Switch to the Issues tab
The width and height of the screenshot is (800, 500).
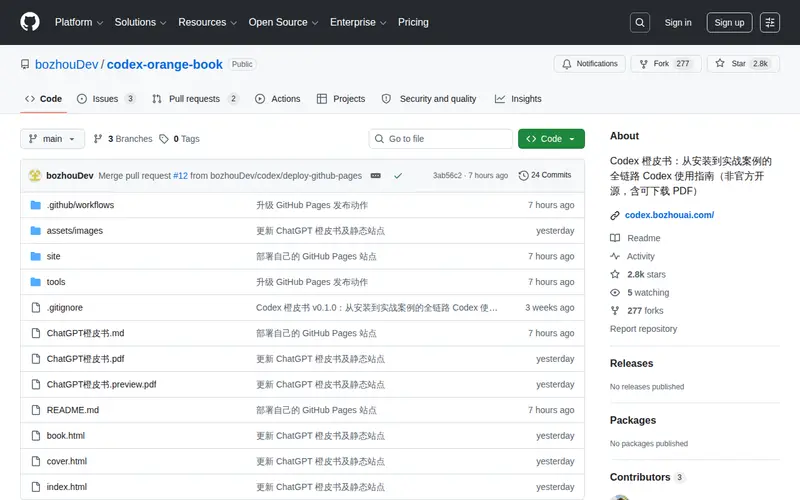click(x=106, y=99)
